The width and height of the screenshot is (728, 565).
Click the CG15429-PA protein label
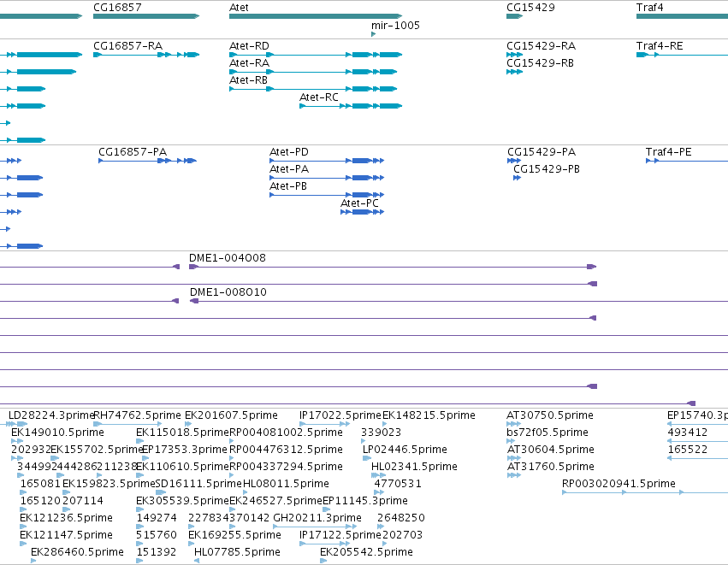click(542, 152)
